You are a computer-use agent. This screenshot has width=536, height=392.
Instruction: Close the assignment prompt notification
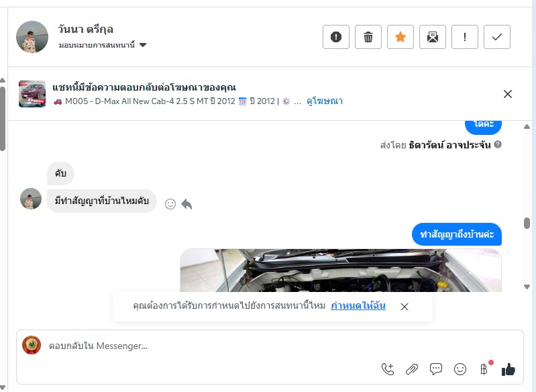405,307
